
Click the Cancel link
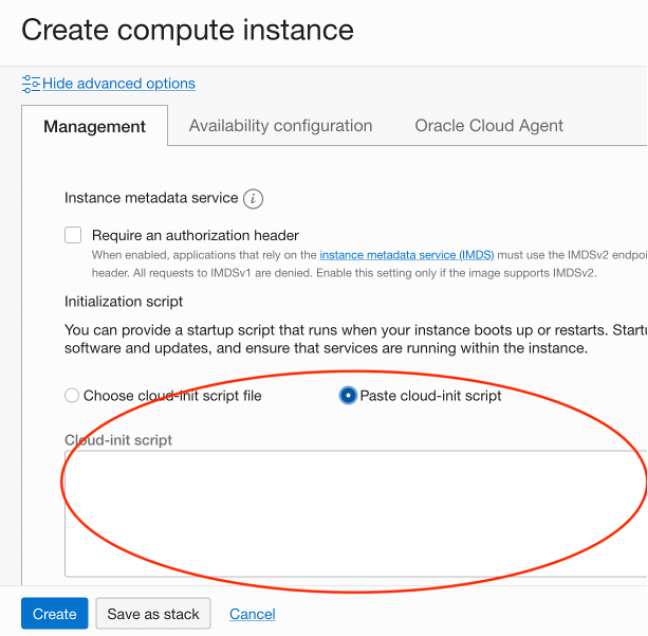253,614
